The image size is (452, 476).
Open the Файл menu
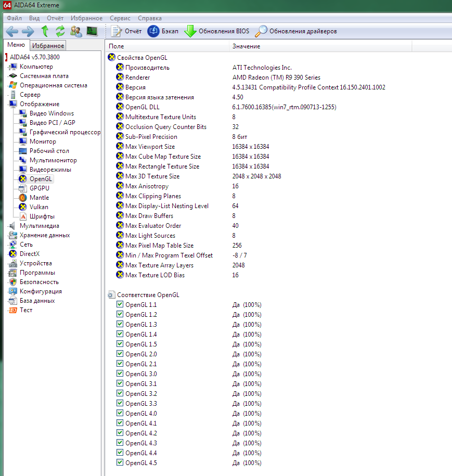[x=14, y=18]
